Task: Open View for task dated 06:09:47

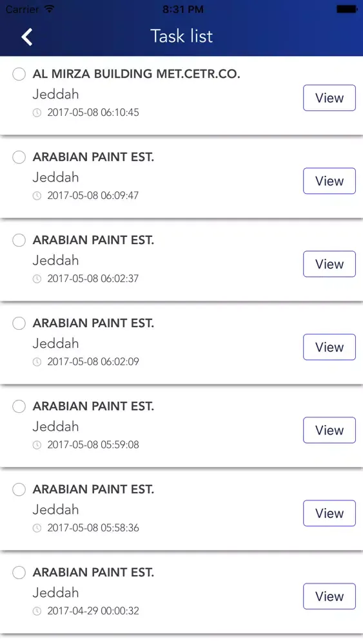Action: click(x=329, y=181)
